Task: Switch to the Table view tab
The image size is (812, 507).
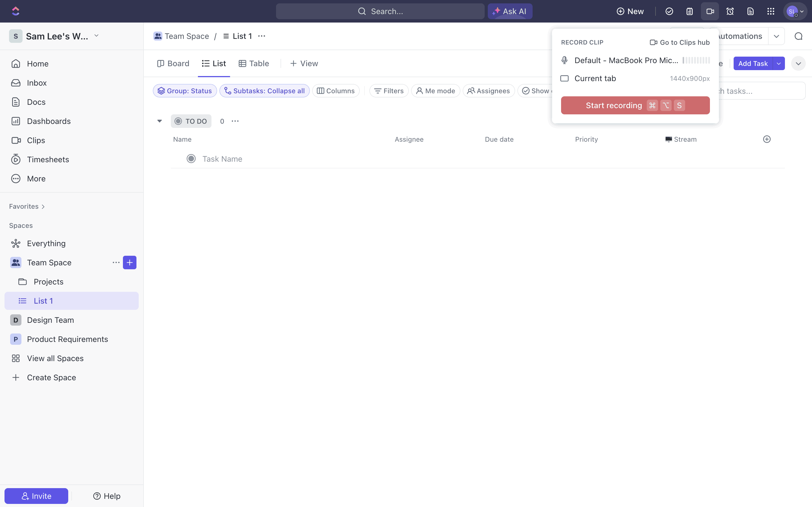Action: pyautogui.click(x=254, y=63)
